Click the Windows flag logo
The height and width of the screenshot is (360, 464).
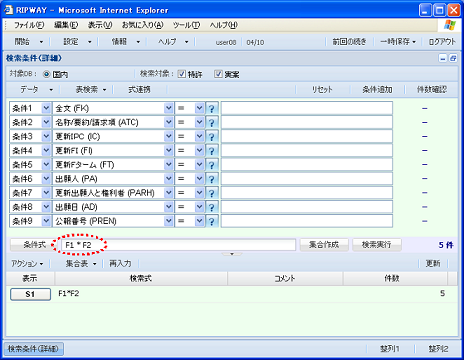click(449, 25)
